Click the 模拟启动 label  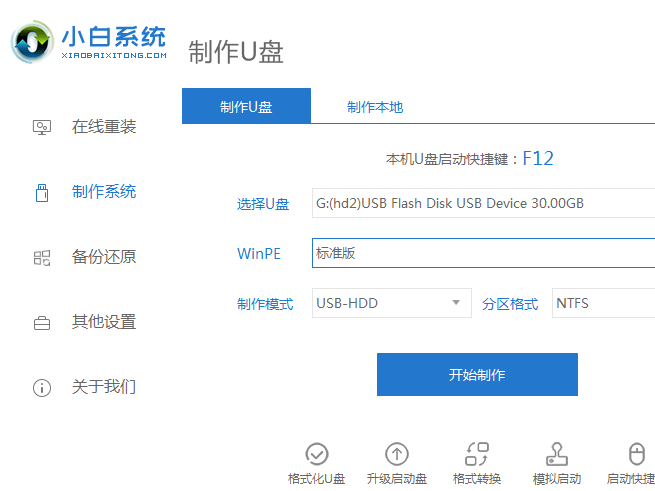[x=557, y=478]
